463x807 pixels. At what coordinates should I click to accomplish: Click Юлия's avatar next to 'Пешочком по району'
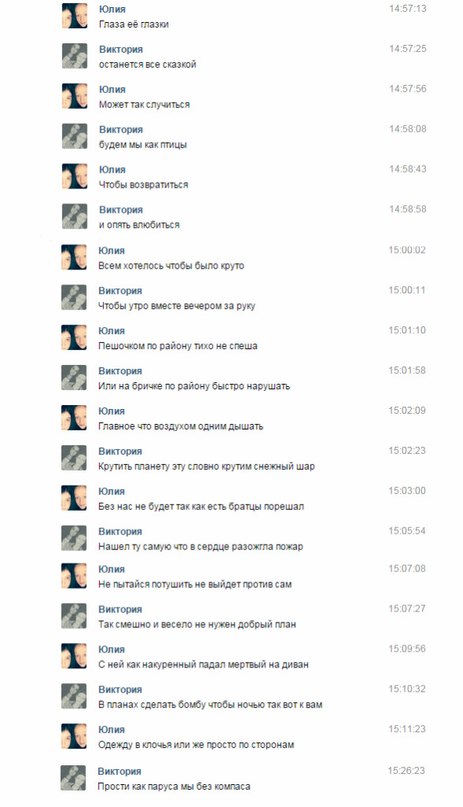[74, 337]
